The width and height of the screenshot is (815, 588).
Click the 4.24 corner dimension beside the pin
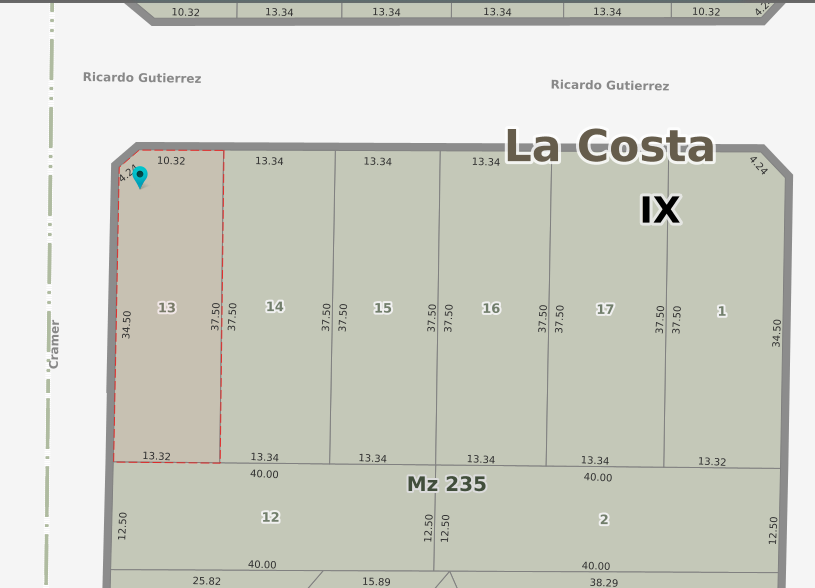click(127, 173)
